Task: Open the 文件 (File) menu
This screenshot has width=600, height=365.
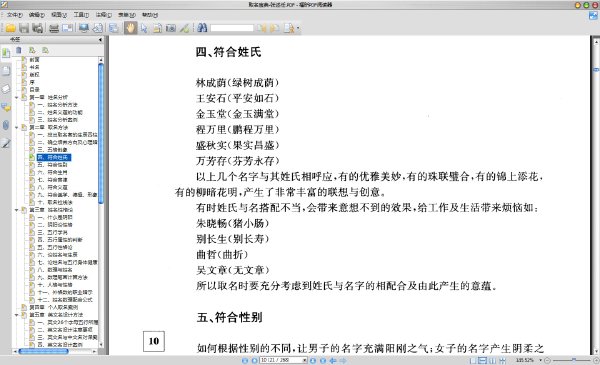Action: coord(15,15)
